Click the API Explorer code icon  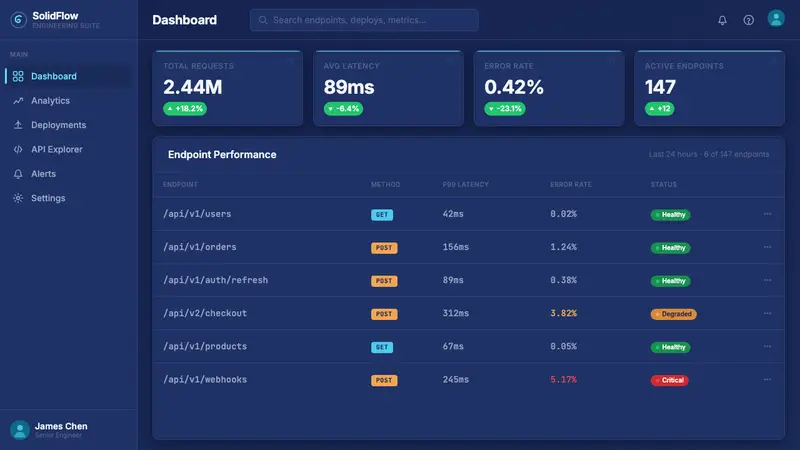18,149
